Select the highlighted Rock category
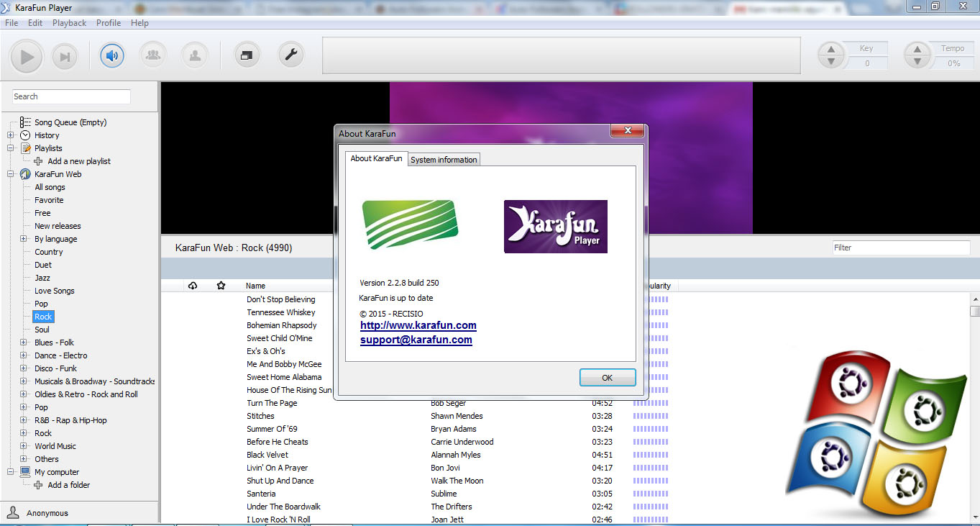 point(43,317)
